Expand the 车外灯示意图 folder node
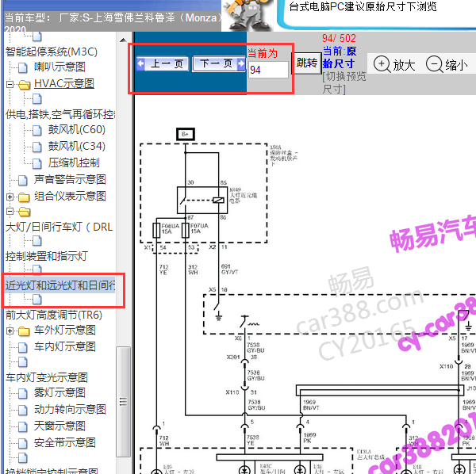Viewport: 476px width, 474px height. 10,331
